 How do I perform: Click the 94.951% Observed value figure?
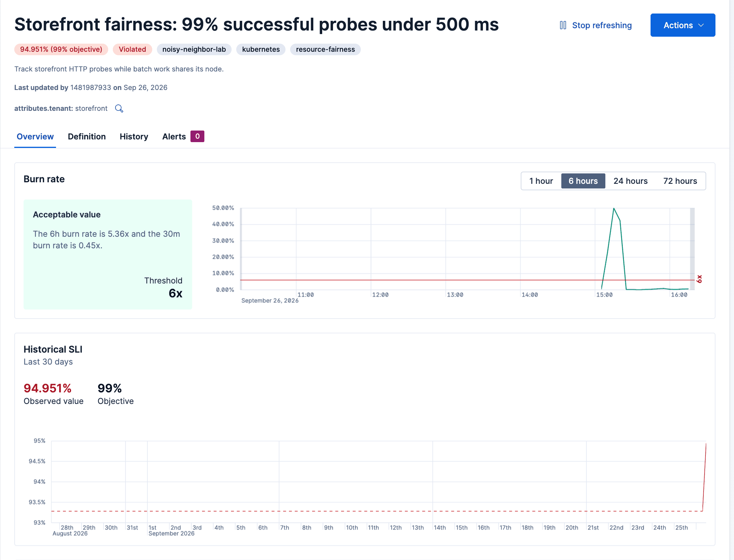coord(48,388)
